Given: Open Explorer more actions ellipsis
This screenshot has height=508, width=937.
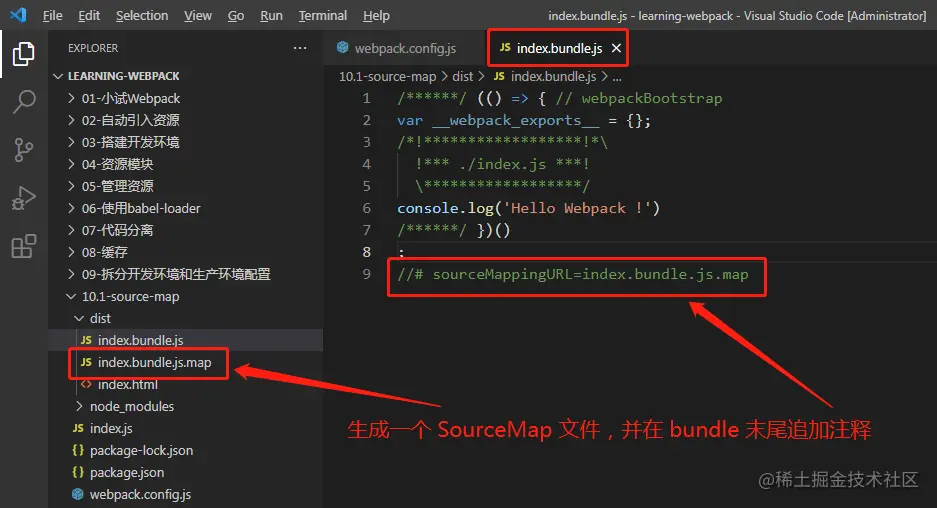Looking at the screenshot, I should pos(300,48).
